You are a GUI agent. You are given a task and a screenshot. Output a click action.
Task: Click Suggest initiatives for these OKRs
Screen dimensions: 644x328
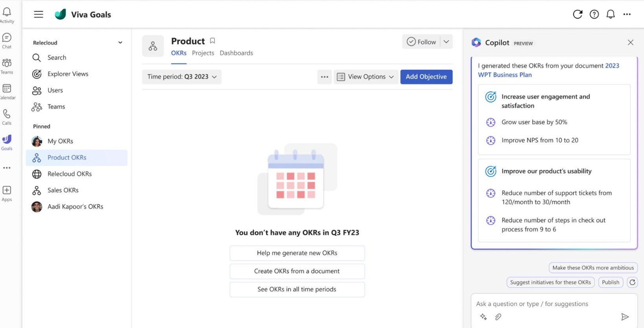[550, 282]
